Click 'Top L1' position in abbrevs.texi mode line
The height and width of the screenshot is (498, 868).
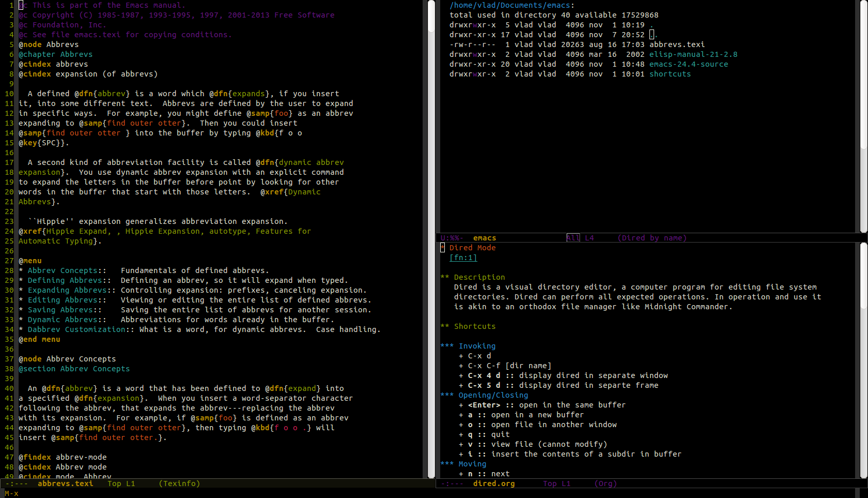click(121, 484)
